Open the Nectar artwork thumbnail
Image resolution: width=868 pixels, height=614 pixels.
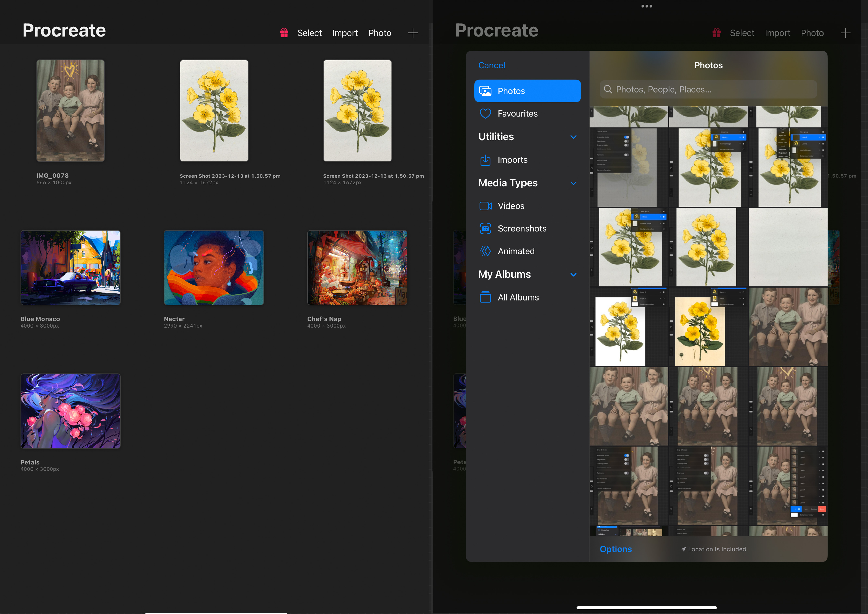(214, 268)
